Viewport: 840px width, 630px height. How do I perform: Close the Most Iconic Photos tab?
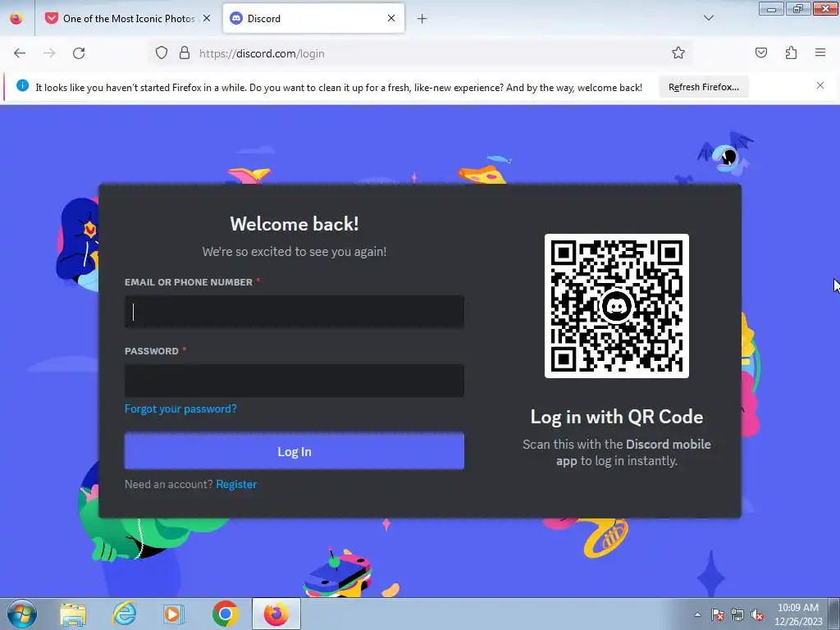pyautogui.click(x=207, y=18)
